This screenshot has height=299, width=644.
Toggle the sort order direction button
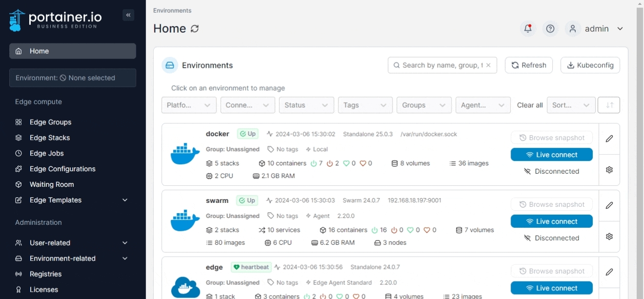(x=609, y=105)
